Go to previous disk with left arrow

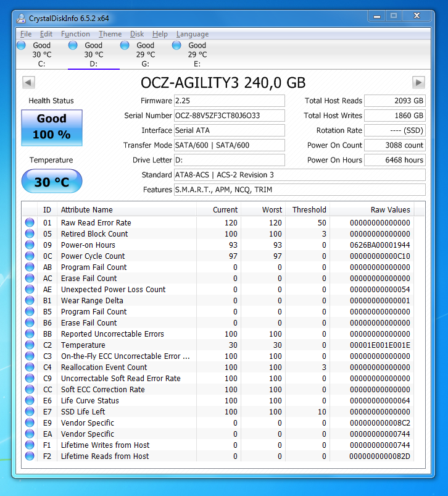[28, 83]
